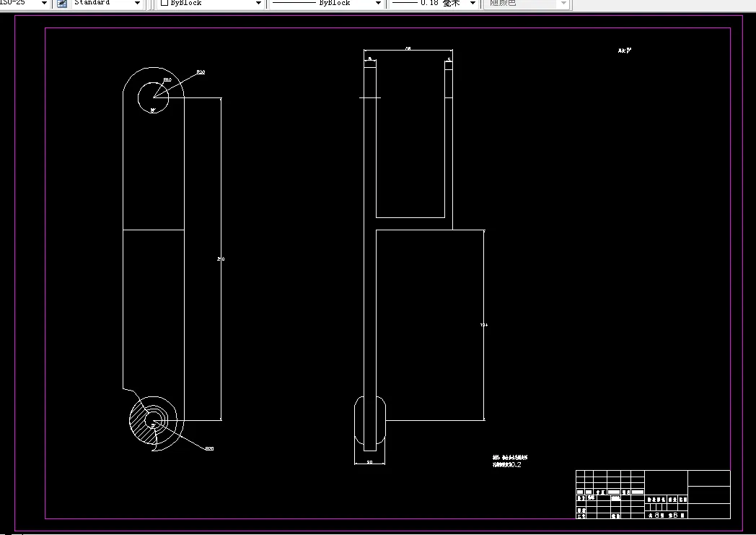The image size is (756, 535).
Task: Select the R10 radius dimension label
Action: coord(167,79)
